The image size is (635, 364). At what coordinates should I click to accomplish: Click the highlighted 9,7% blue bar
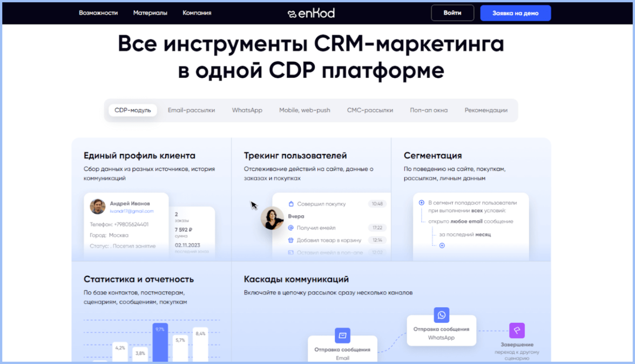pyautogui.click(x=160, y=342)
